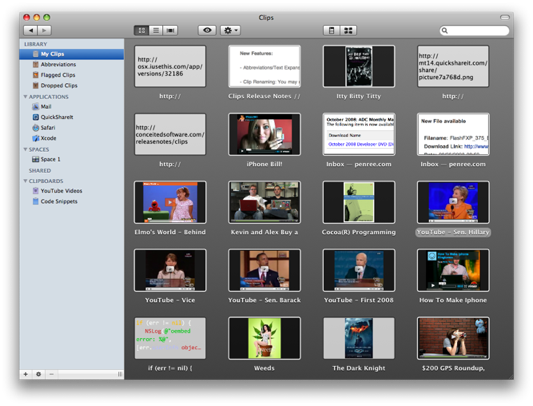533x406 pixels.
Task: Click the Library section header
Action: point(35,44)
